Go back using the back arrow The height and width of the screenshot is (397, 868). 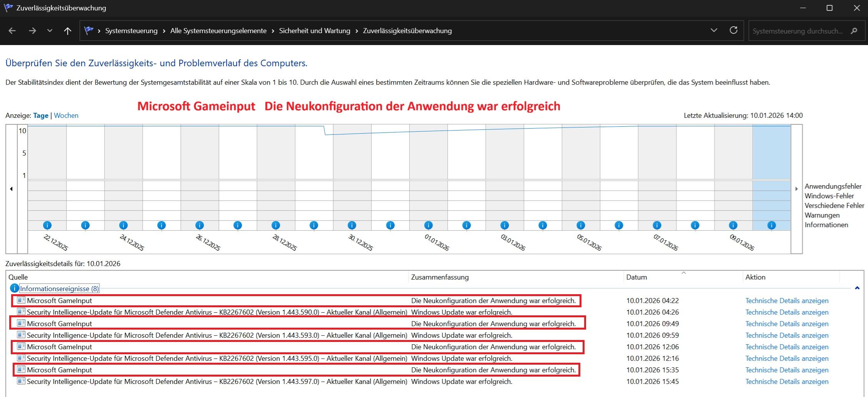coord(12,31)
